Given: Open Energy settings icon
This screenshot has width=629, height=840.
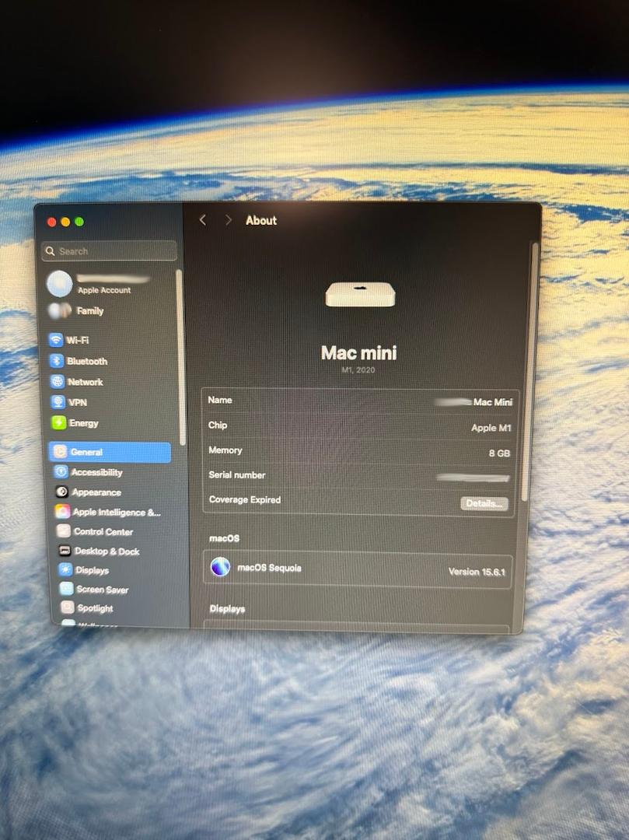Looking at the screenshot, I should [59, 423].
